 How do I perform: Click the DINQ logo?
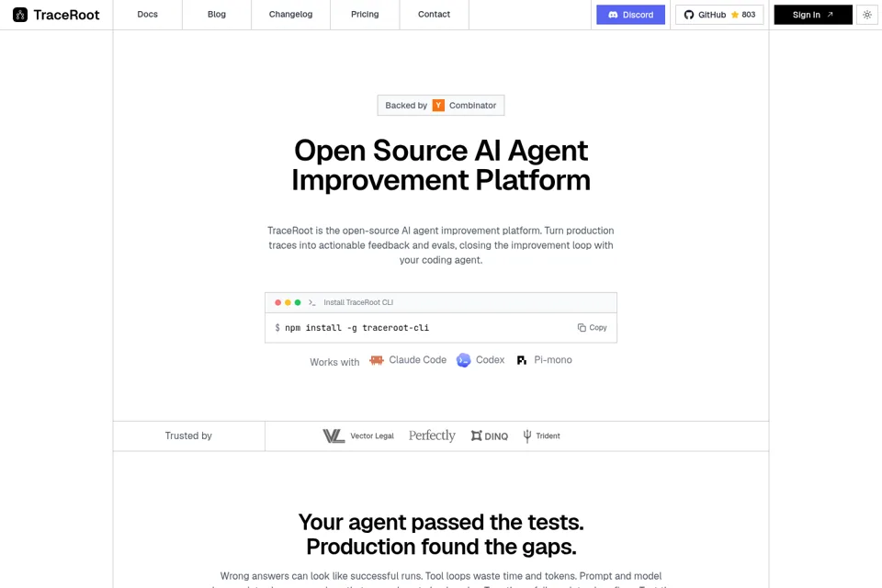(490, 436)
